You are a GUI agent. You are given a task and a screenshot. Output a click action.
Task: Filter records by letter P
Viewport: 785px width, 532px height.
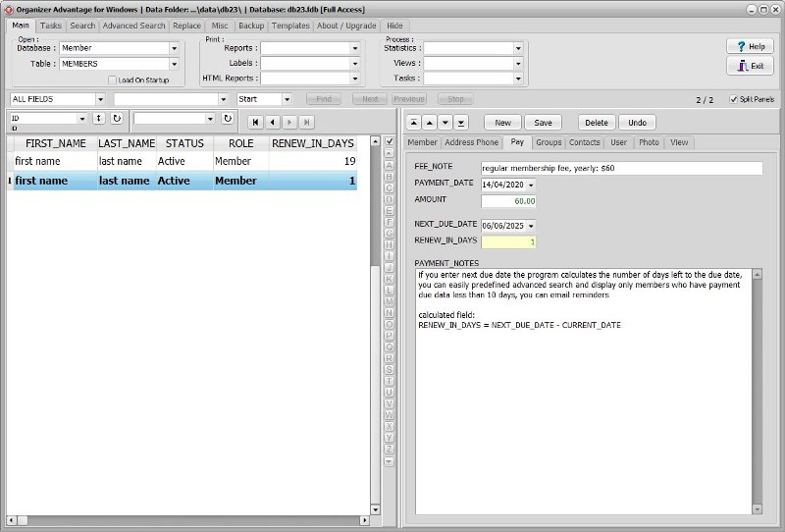click(389, 336)
